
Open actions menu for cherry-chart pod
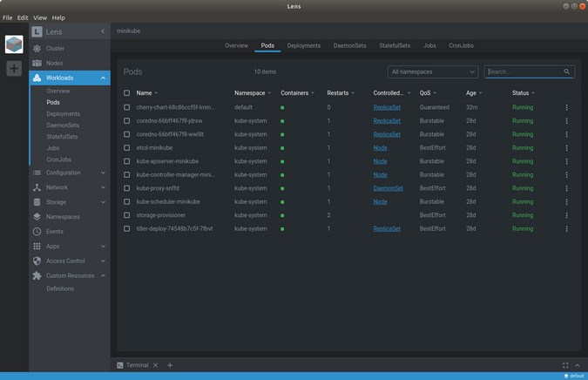click(x=566, y=107)
